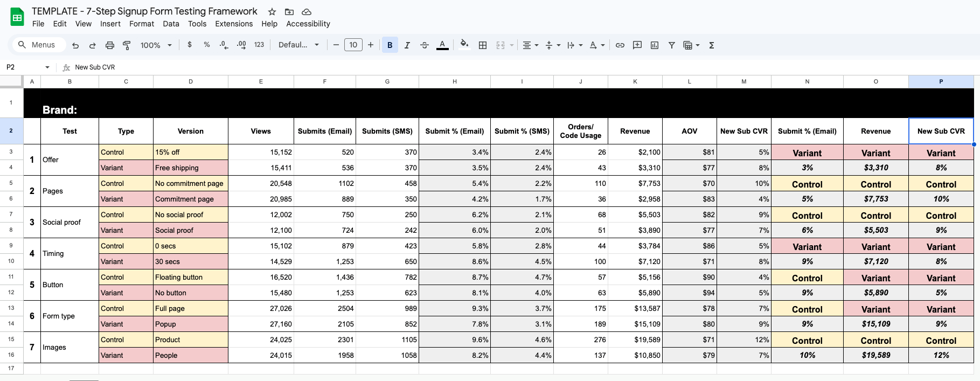Viewport: 980px width, 381px height.
Task: Toggle italic formatting
Action: pos(407,45)
